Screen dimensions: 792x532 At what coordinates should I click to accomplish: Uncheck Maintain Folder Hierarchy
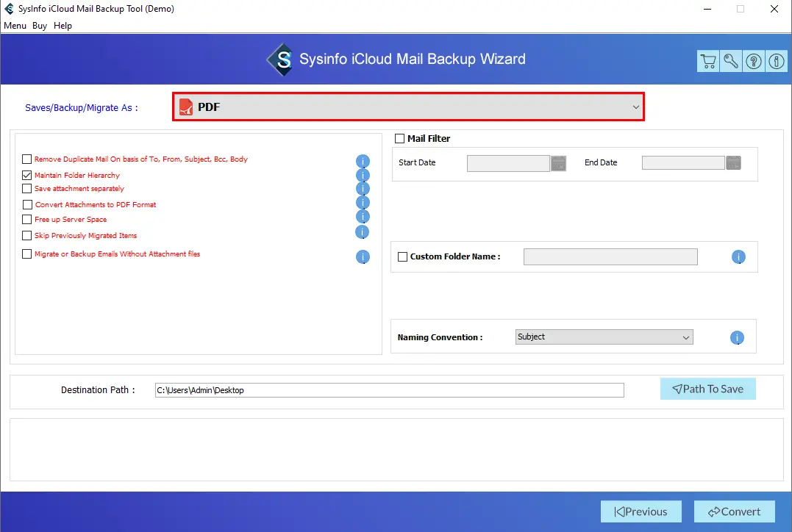(x=27, y=176)
